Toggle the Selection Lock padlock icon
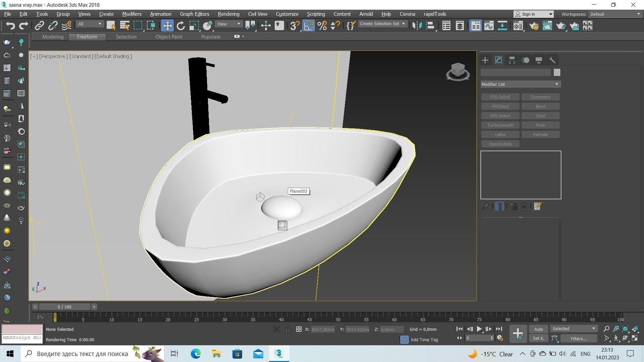The image size is (644, 362). [288, 329]
